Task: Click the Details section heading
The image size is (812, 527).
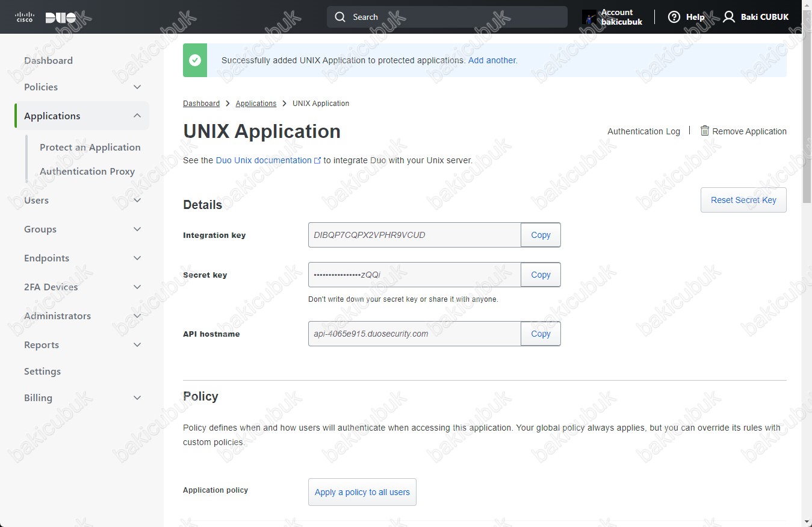Action: click(x=202, y=205)
